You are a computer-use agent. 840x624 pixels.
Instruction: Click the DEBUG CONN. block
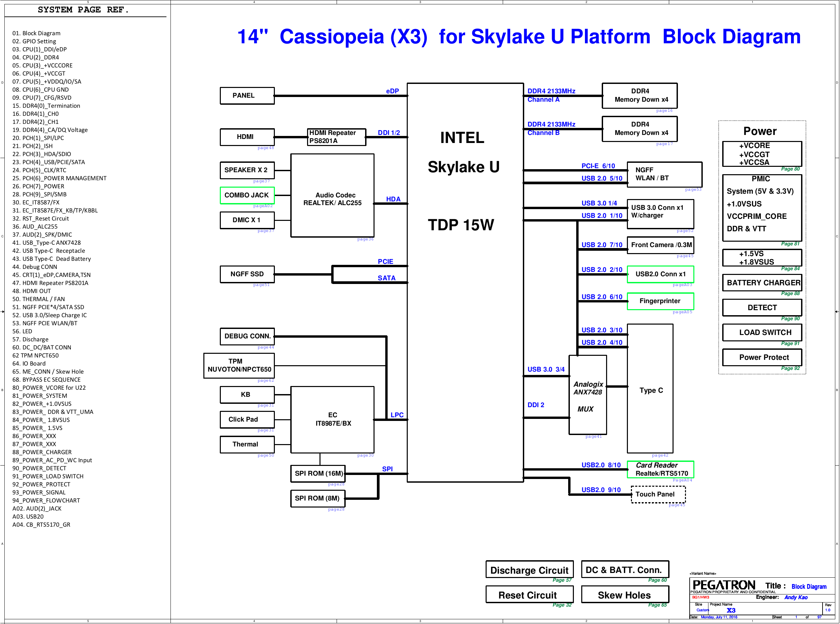[247, 337]
